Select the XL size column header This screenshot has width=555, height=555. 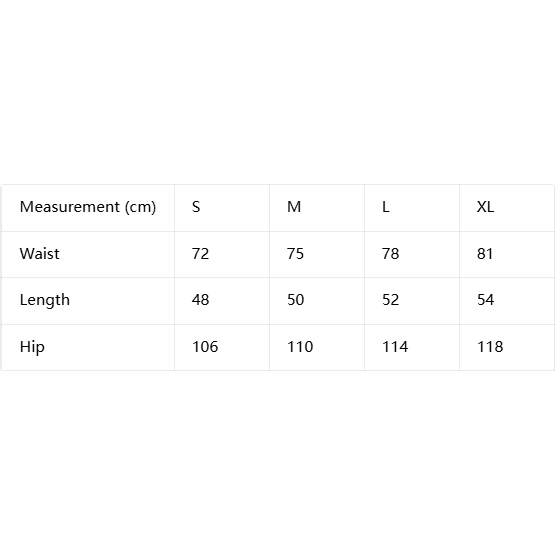point(507,207)
